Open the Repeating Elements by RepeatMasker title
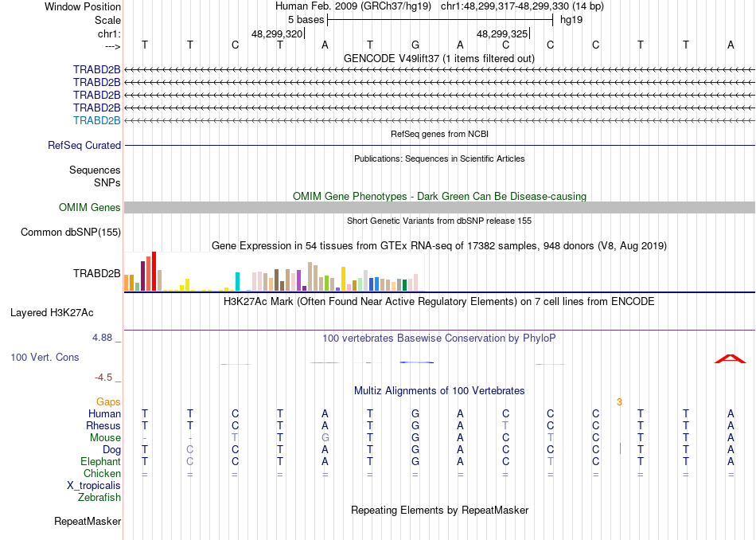 click(x=439, y=510)
